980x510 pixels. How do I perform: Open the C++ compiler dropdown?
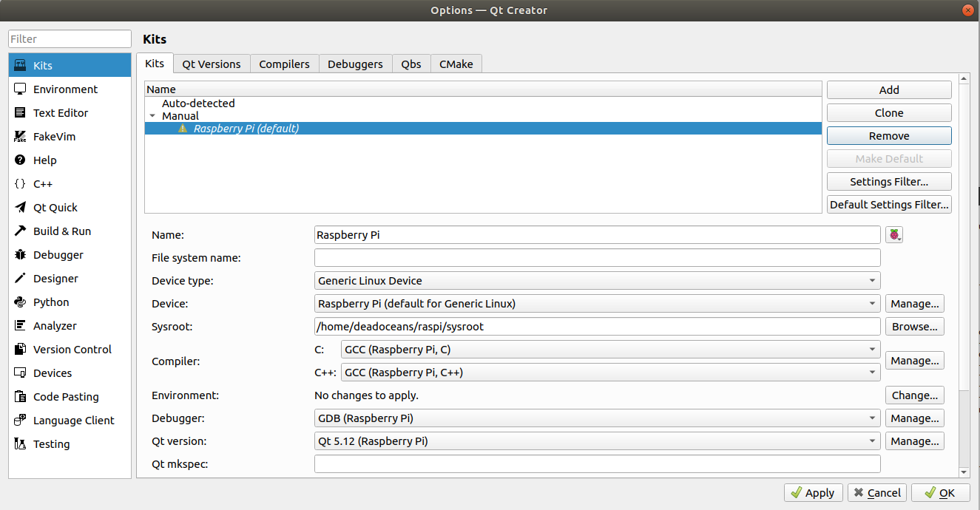[611, 373]
